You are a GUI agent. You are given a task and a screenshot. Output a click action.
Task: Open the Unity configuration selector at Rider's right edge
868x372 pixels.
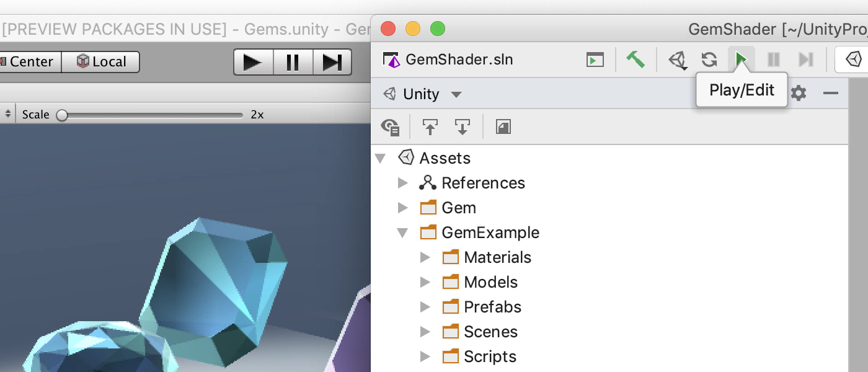point(853,60)
